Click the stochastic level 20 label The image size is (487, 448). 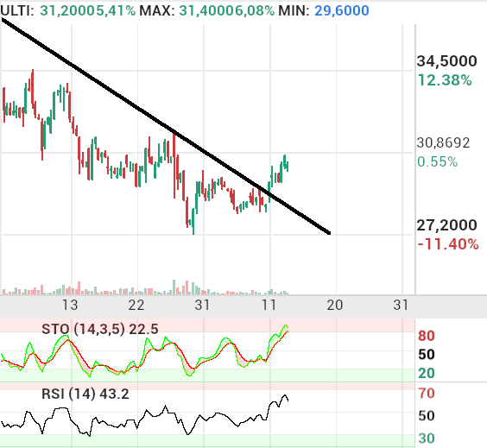pos(427,373)
